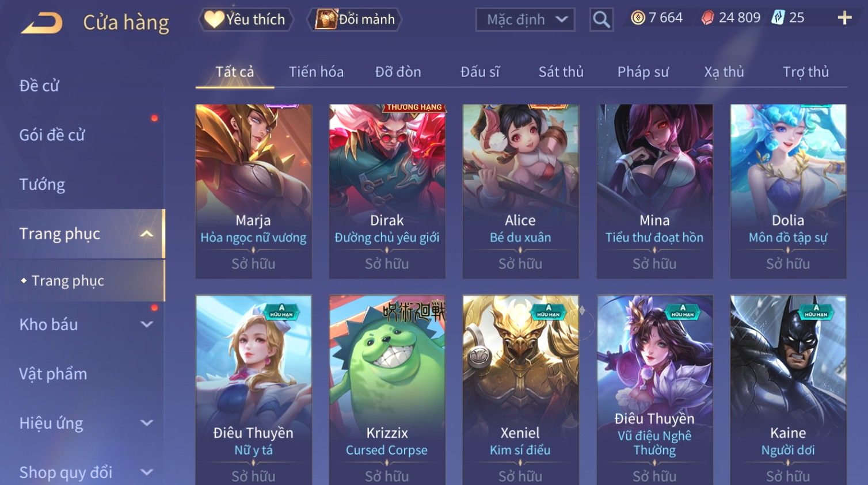Open Đổi mảnh fragment exchange
The image size is (868, 485).
click(x=355, y=20)
